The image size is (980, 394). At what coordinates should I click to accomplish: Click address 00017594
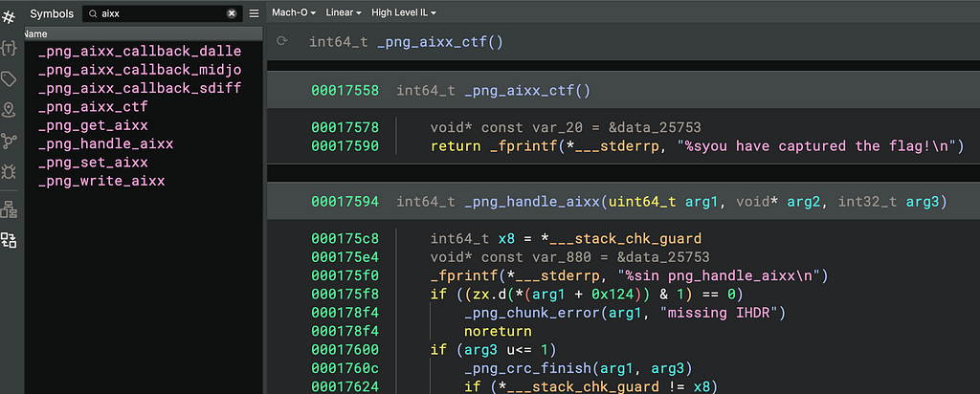pyautogui.click(x=345, y=202)
